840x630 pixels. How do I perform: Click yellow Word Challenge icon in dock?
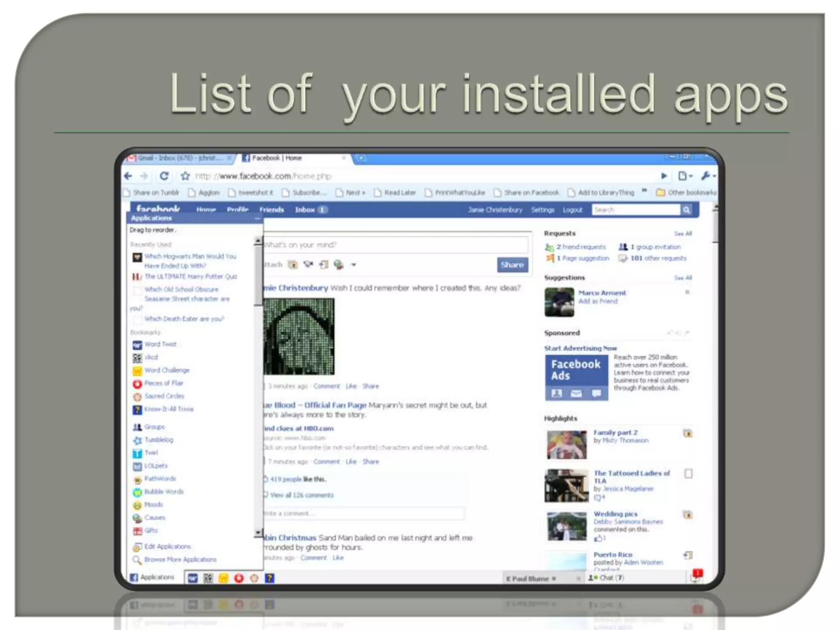click(224, 578)
